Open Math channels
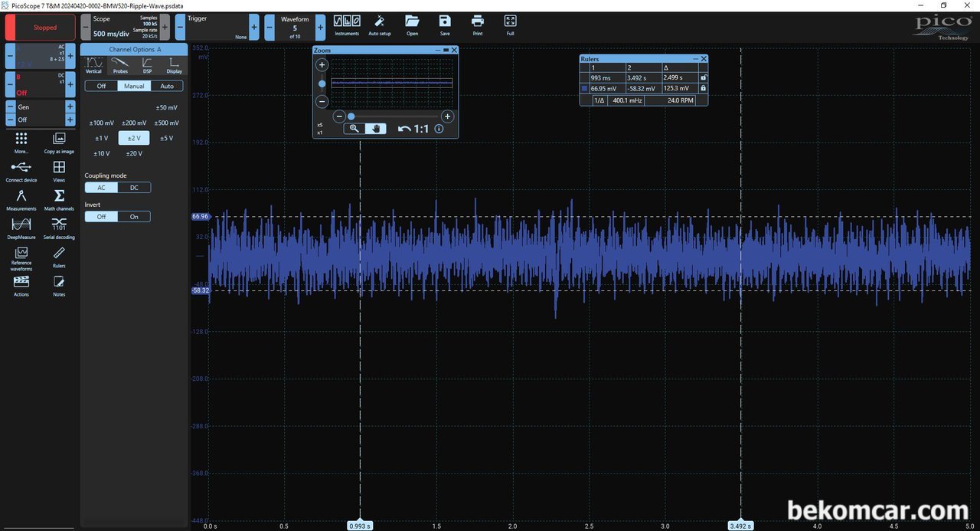Viewport: 980px width, 531px height. pyautogui.click(x=59, y=200)
